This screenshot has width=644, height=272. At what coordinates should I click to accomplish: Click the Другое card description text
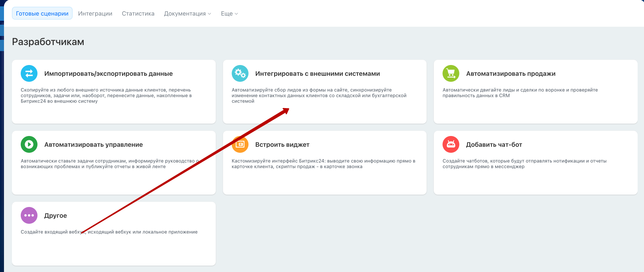click(139, 232)
